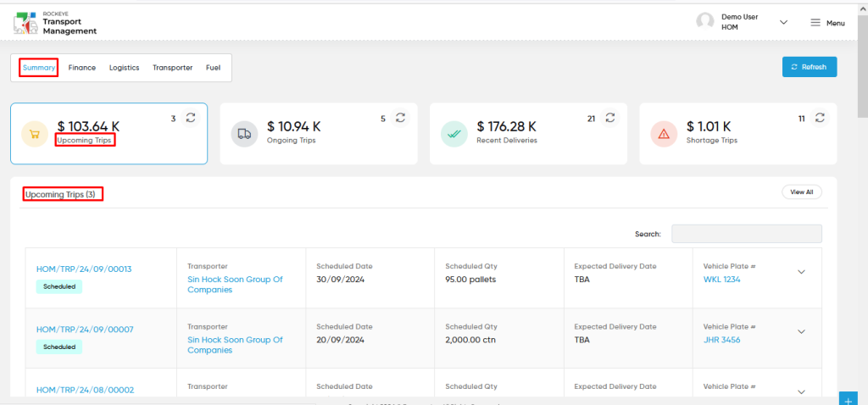Select the $ 10.94 K Ongoing Trips amount
This screenshot has height=405, width=868.
[294, 127]
